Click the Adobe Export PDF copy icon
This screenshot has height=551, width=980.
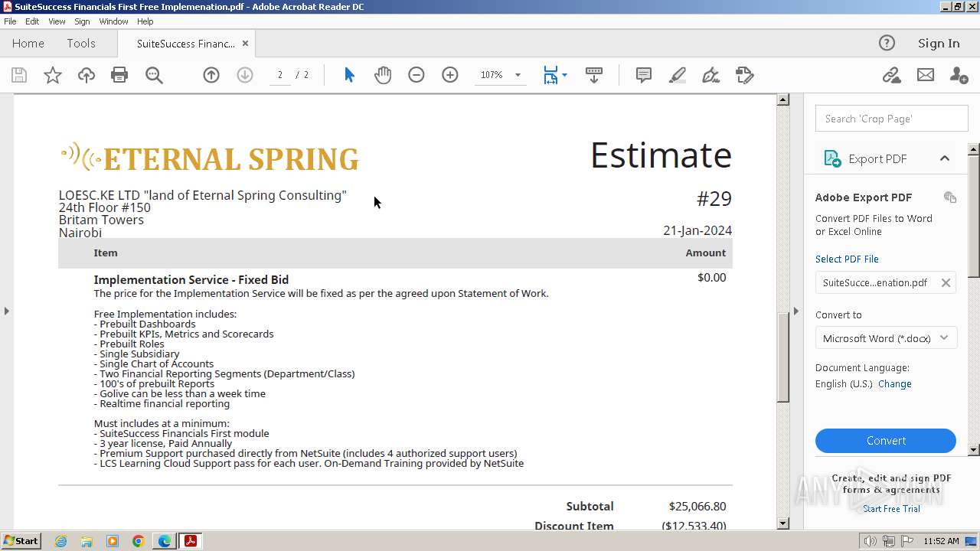(x=950, y=197)
